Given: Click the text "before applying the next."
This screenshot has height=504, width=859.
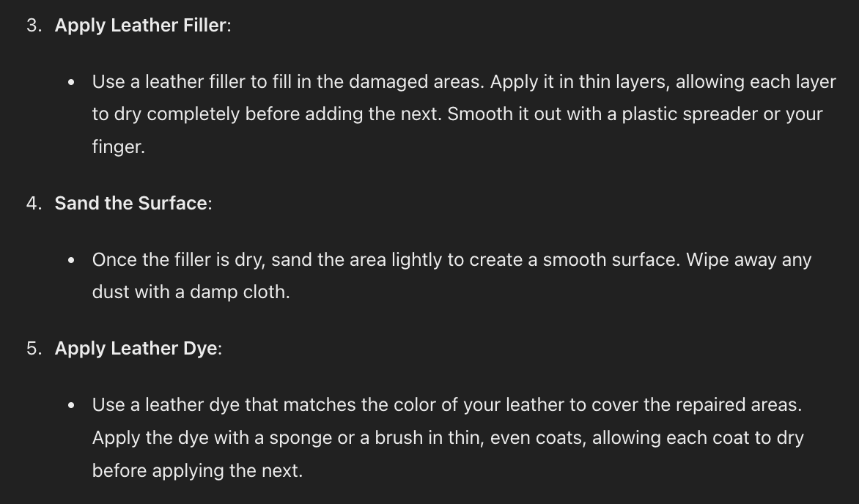Looking at the screenshot, I should pos(196,470).
